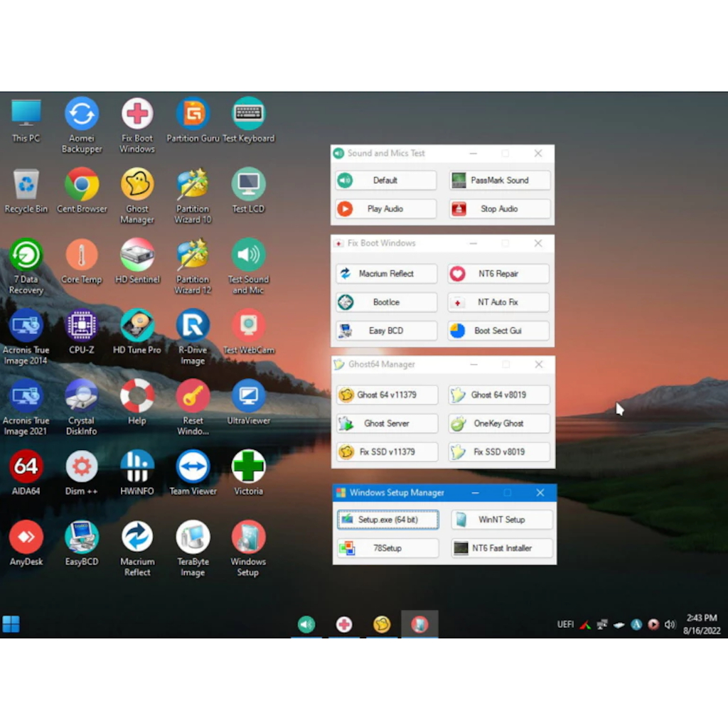
Task: Click the Ghost Server button
Action: click(387, 424)
